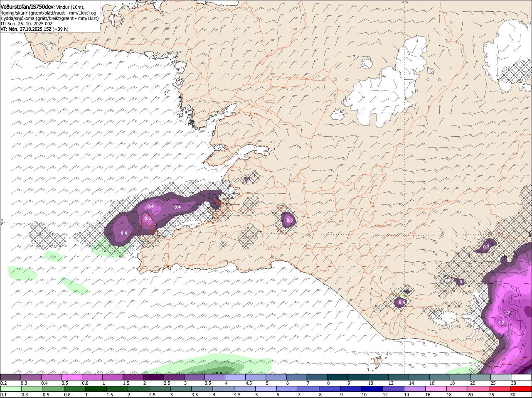The image size is (532, 398).
Task: Click snow legend swatch for 14–16 mm
Action: (x=419, y=377)
